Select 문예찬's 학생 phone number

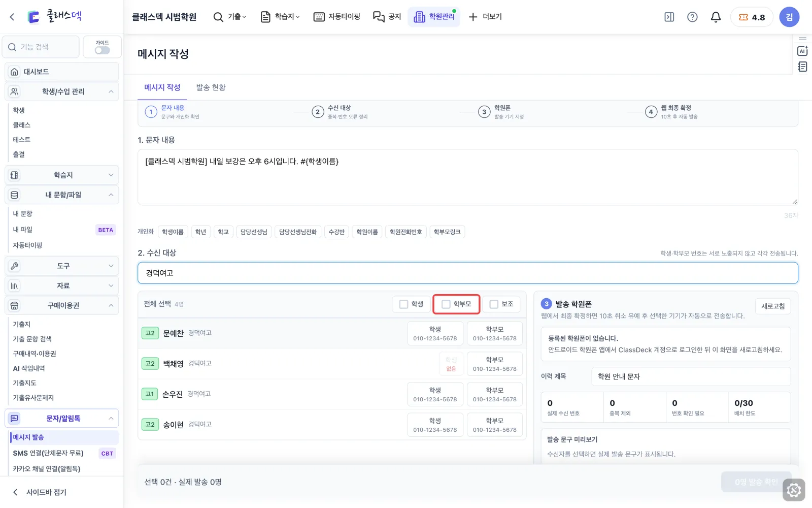[435, 333]
